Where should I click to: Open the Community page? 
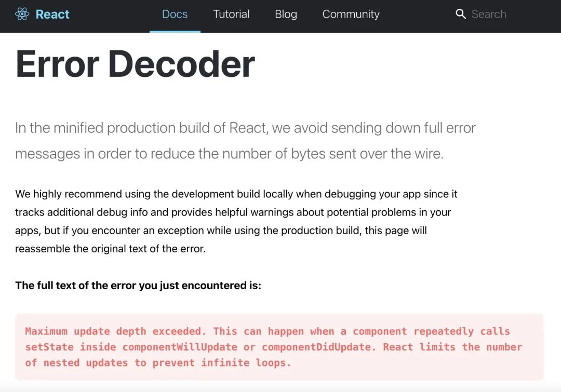pos(351,15)
